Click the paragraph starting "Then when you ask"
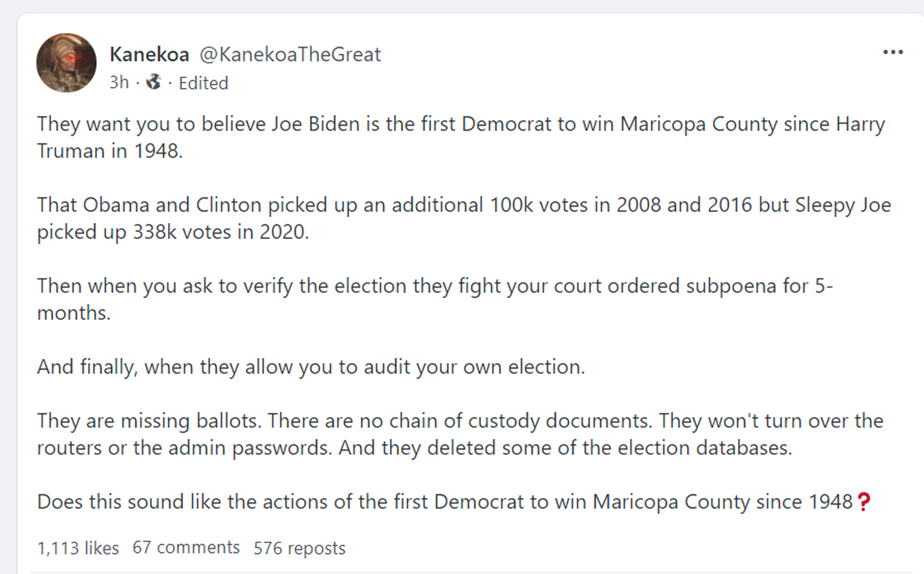The width and height of the screenshot is (924, 574). 434,299
